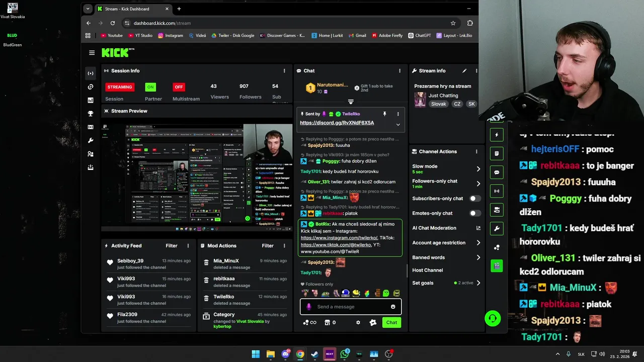Open Mod Actions three-dot menu
Viewport: 644px width, 362px height.
(x=284, y=246)
